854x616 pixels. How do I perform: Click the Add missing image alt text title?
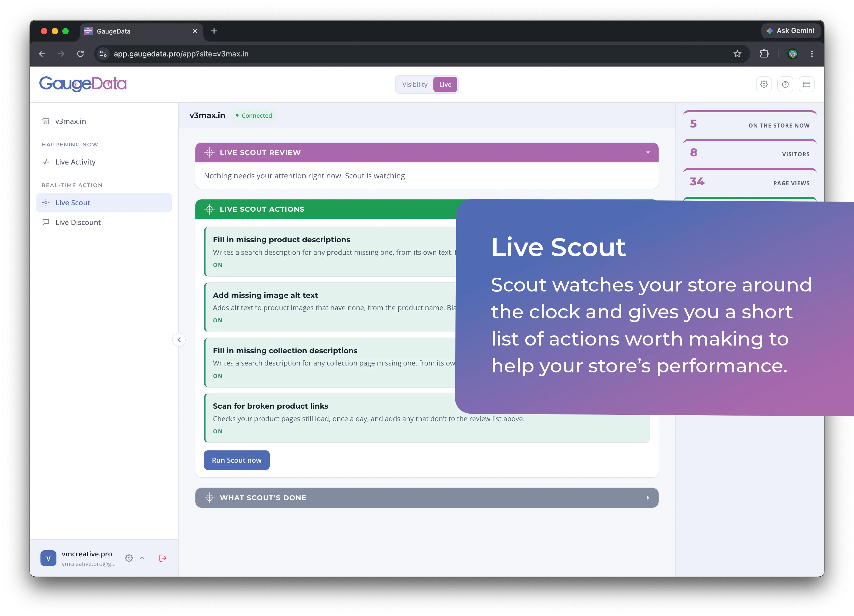coord(265,295)
